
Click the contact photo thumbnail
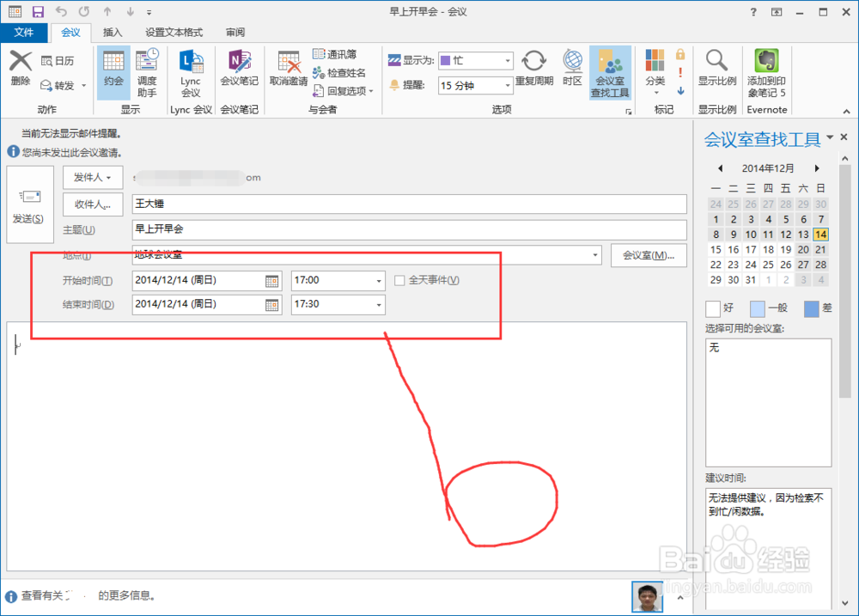pos(647,596)
